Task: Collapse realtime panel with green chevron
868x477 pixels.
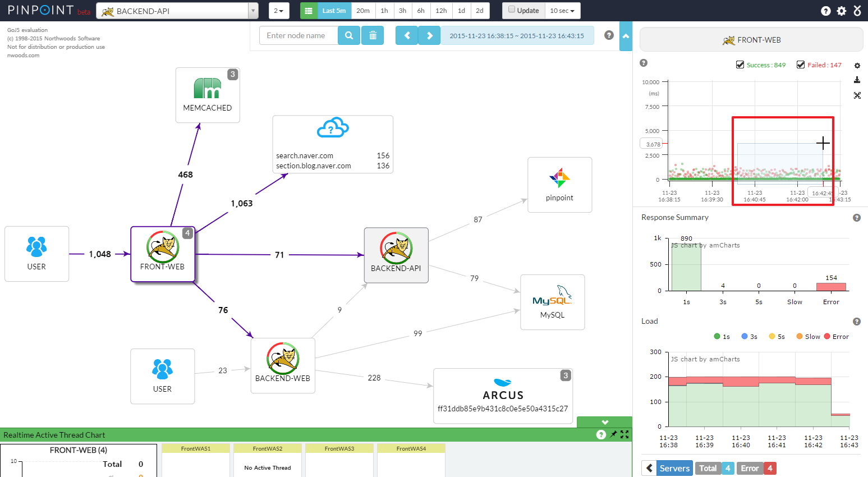Action: coord(604,422)
